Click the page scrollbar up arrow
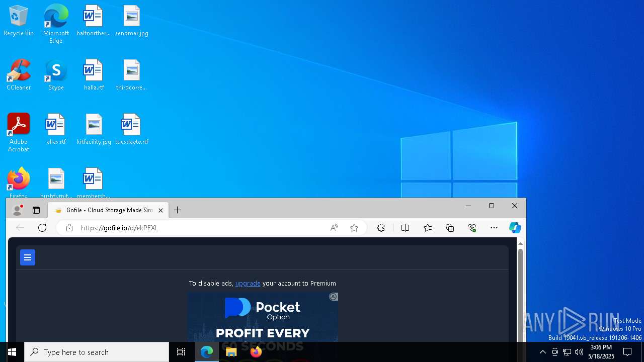The width and height of the screenshot is (644, 362). pyautogui.click(x=521, y=243)
